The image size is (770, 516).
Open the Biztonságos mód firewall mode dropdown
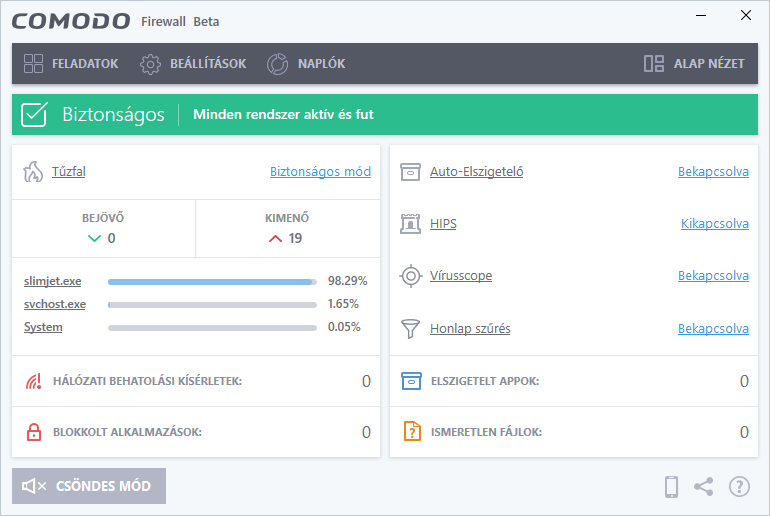click(320, 172)
